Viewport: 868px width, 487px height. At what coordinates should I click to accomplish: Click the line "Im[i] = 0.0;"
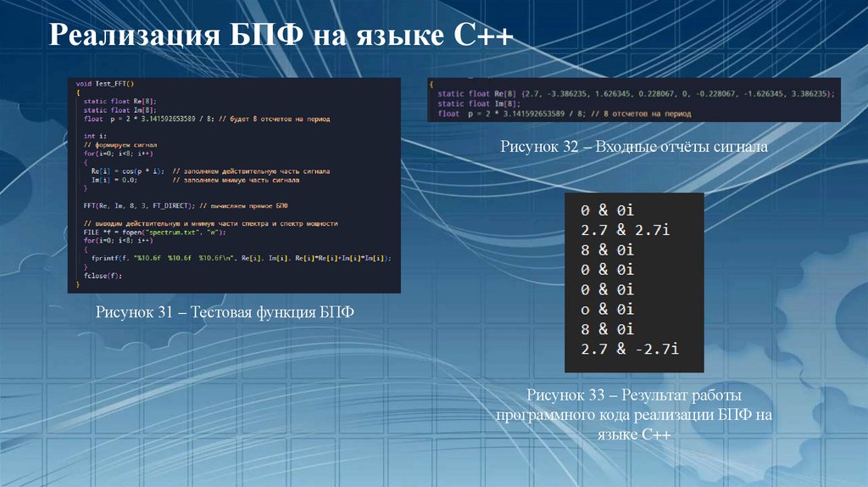(114, 180)
